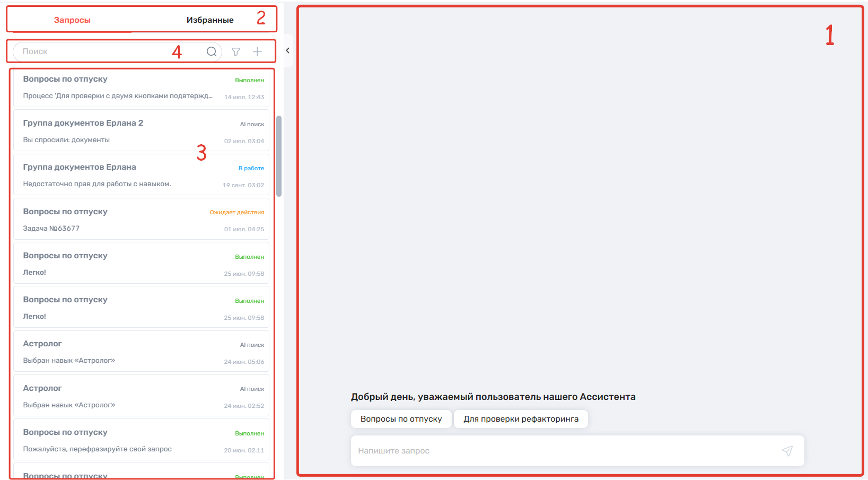
Task: Click the Вопросы по отпуску suggestion button
Action: 401,419
